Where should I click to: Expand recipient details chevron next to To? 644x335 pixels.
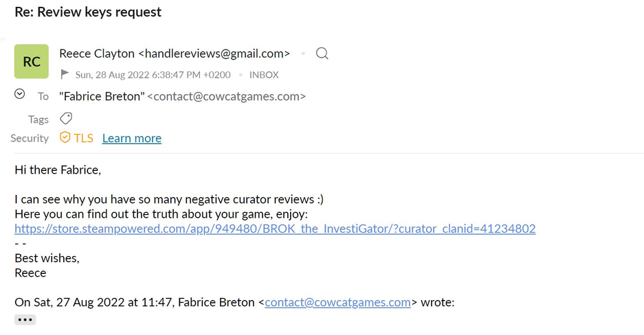[x=20, y=95]
